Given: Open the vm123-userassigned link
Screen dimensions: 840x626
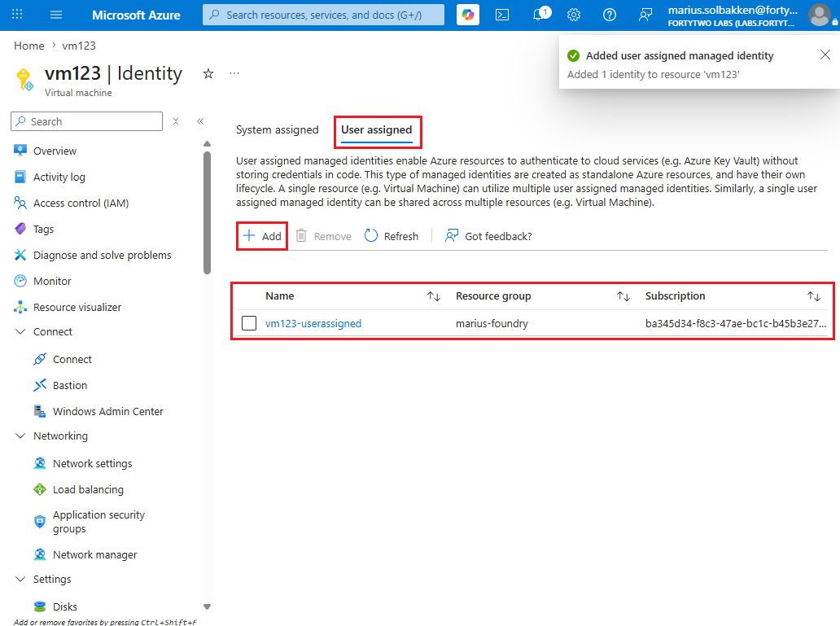Looking at the screenshot, I should click(313, 323).
